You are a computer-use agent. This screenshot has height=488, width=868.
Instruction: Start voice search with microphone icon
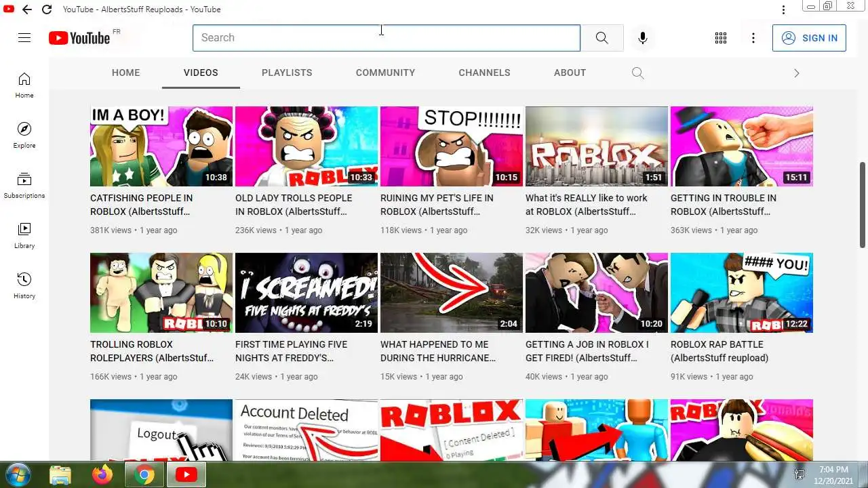point(643,38)
